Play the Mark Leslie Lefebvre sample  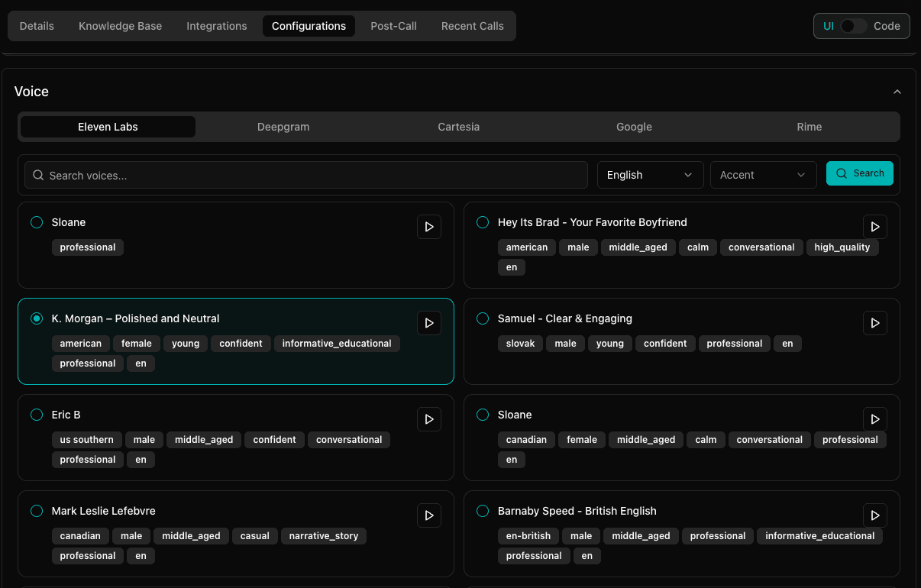coord(428,515)
